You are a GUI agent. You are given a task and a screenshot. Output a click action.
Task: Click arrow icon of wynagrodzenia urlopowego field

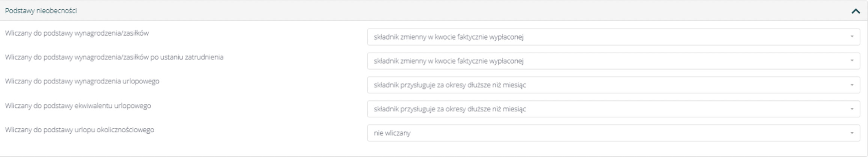(852, 85)
